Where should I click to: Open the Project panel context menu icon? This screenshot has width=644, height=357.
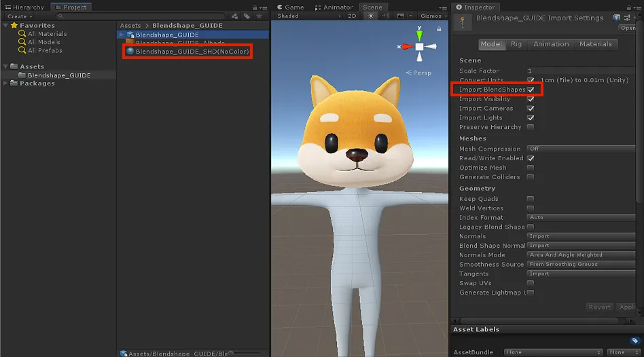tap(264, 7)
